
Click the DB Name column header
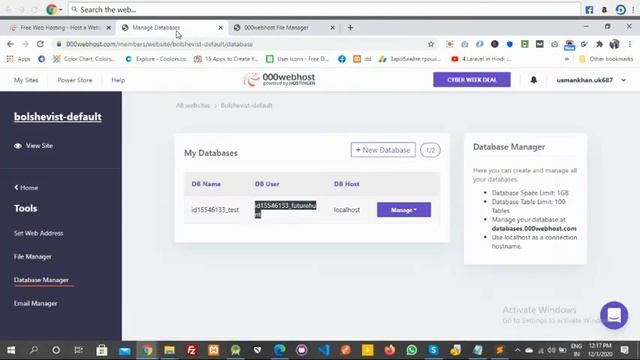(x=206, y=184)
